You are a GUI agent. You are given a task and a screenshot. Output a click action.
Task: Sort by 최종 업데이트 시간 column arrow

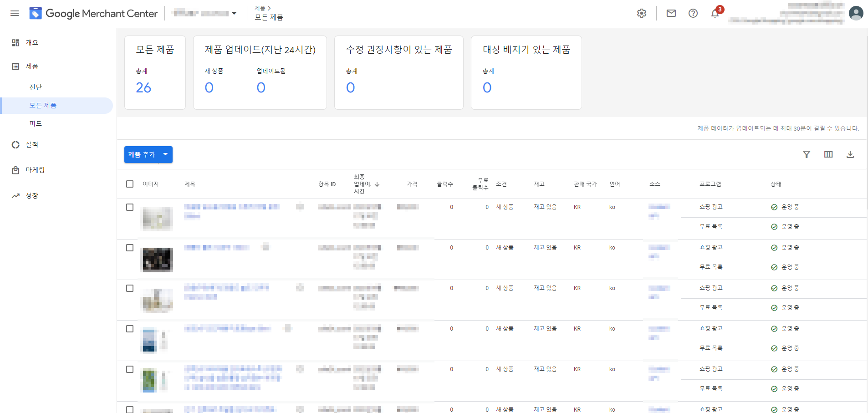point(377,184)
